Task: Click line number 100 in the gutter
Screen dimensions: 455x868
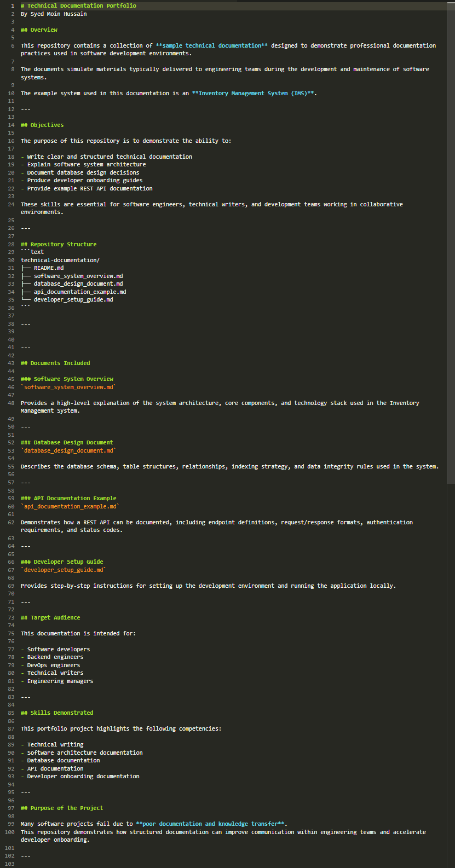Action: tap(9, 832)
